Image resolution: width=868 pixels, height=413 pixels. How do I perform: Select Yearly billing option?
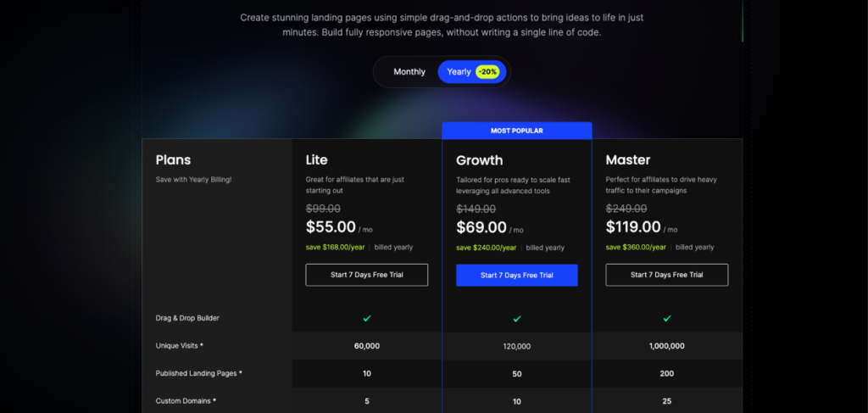pyautogui.click(x=472, y=72)
